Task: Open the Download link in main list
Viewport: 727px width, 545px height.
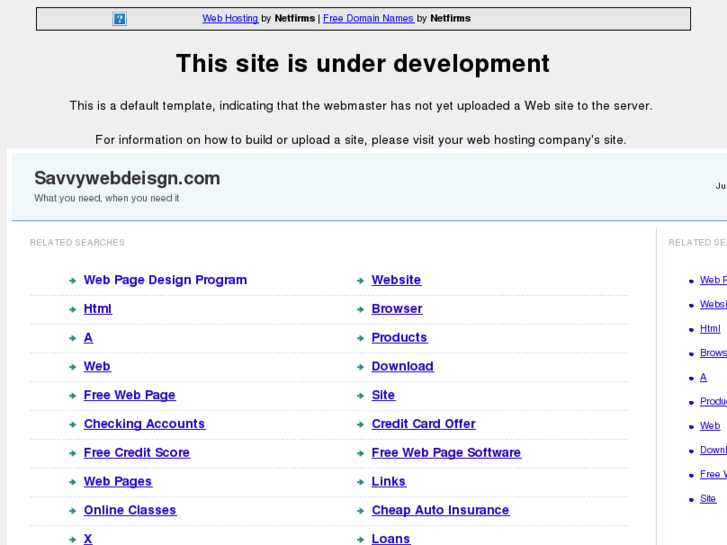Action: coord(402,366)
